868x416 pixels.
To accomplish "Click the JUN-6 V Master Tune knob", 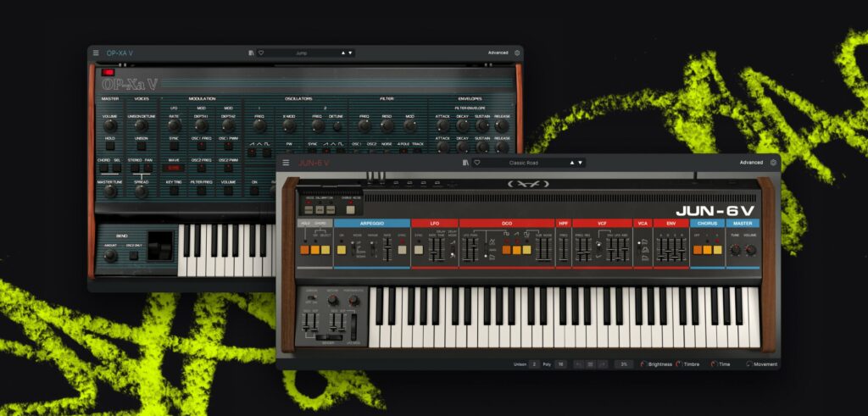I will point(735,250).
